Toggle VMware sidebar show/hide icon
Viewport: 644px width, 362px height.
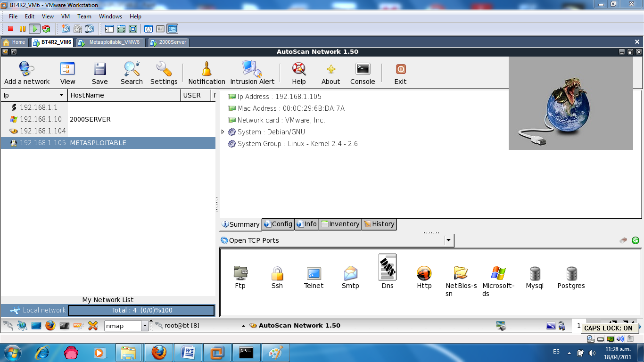tap(109, 29)
